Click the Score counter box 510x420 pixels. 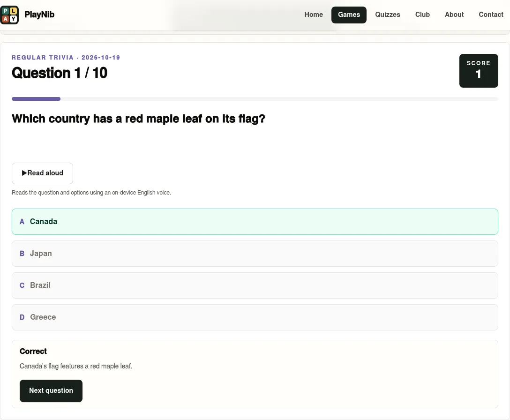[x=479, y=71]
